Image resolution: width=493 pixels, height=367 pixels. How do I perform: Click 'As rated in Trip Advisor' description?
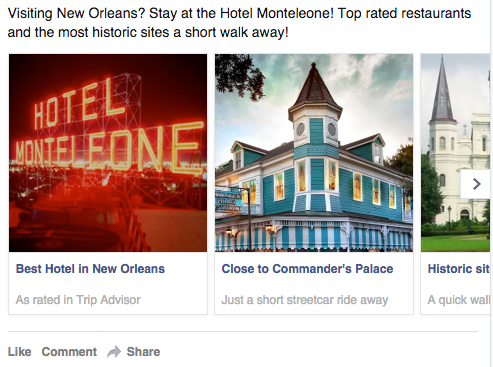coord(78,300)
